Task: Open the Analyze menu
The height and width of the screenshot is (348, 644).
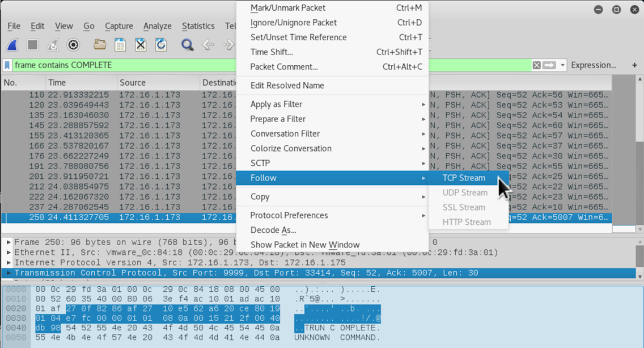Action: [x=157, y=26]
